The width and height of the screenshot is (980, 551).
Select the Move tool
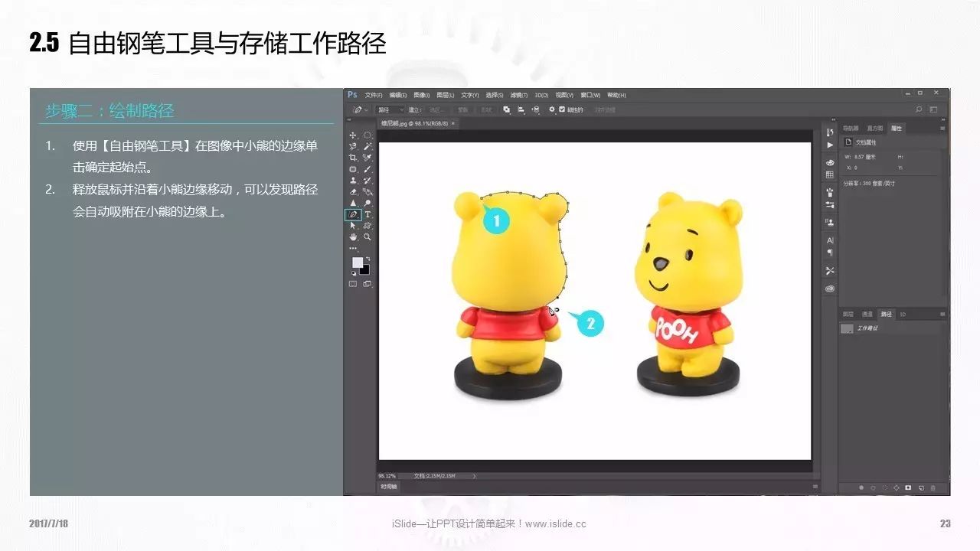coord(353,135)
